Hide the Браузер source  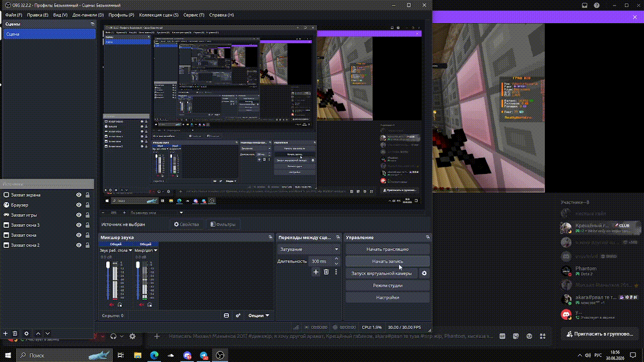click(x=79, y=205)
